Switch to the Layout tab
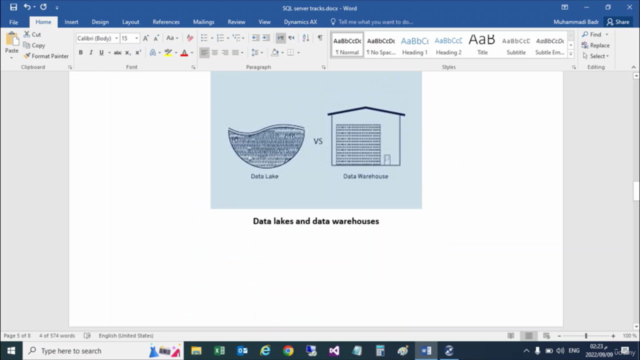Image resolution: width=640 pixels, height=360 pixels. [x=131, y=22]
